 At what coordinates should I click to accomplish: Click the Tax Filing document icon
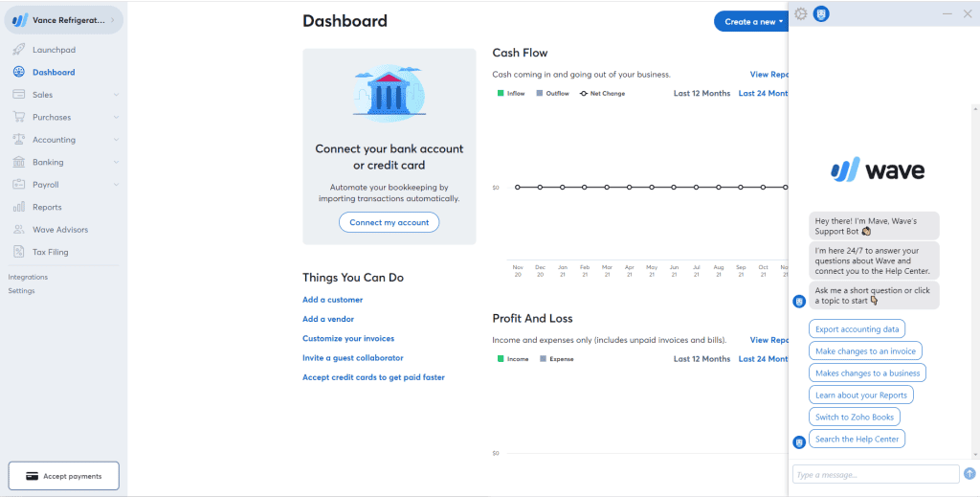[x=19, y=252]
